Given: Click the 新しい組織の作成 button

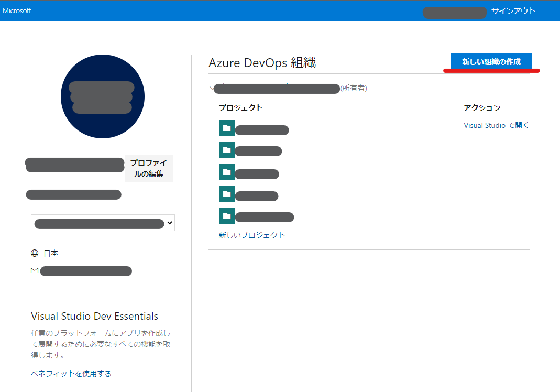Looking at the screenshot, I should click(x=491, y=61).
